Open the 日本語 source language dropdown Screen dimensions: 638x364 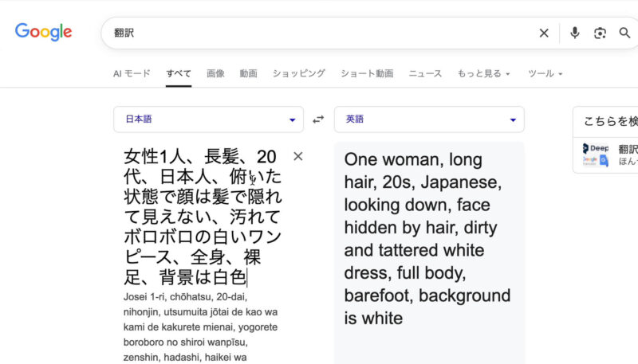click(x=208, y=119)
